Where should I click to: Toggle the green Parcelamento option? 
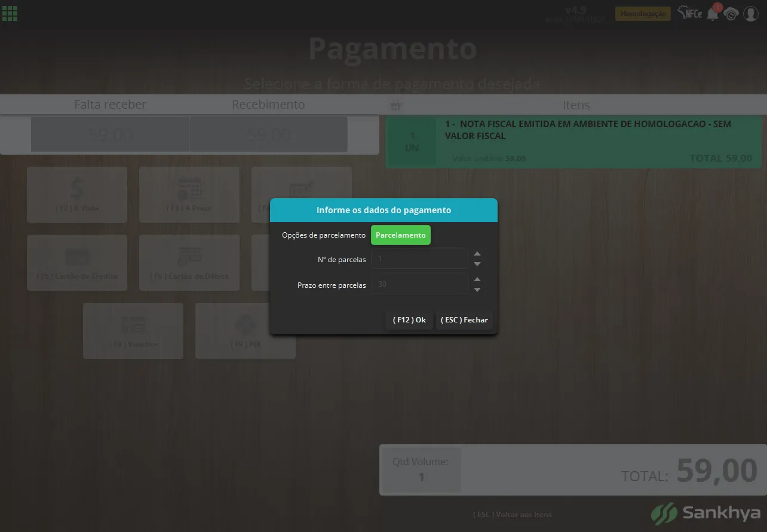tap(401, 235)
